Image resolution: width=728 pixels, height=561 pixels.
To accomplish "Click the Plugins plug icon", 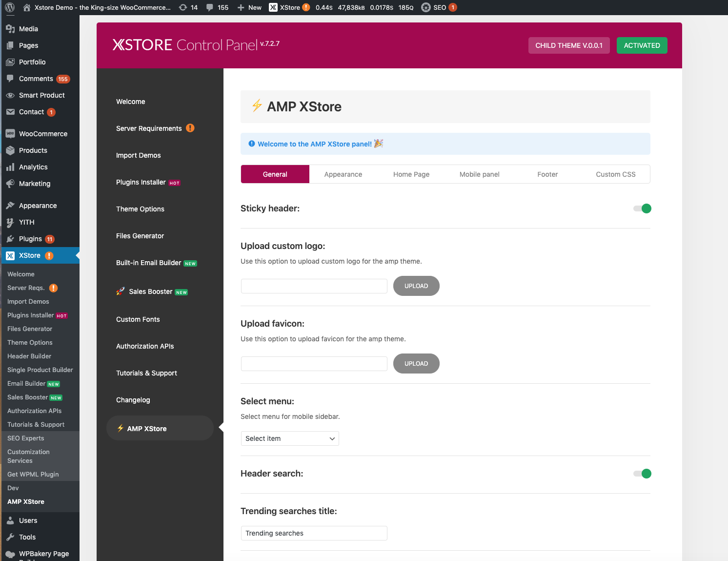I will [10, 239].
